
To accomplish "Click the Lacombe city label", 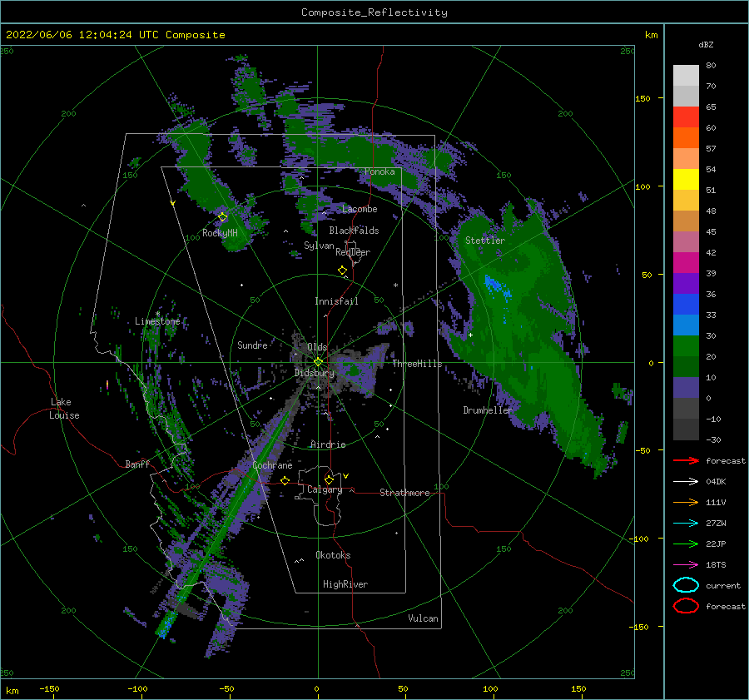I will tap(360, 209).
